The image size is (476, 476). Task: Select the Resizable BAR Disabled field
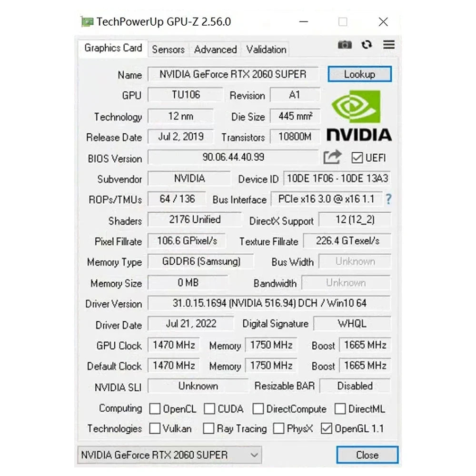click(355, 386)
